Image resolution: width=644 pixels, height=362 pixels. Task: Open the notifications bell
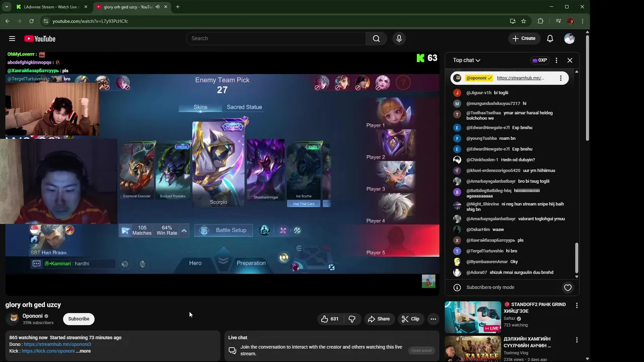click(550, 39)
